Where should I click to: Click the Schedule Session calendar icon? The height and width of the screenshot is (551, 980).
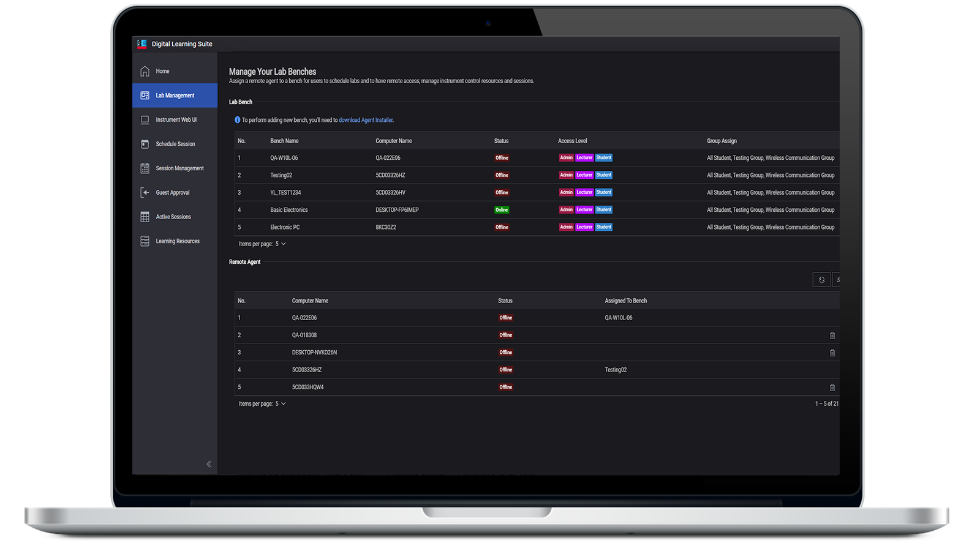[x=145, y=144]
